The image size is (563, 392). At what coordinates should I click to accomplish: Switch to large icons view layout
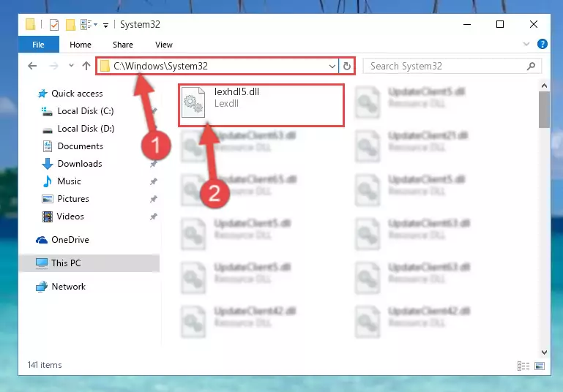point(540,366)
